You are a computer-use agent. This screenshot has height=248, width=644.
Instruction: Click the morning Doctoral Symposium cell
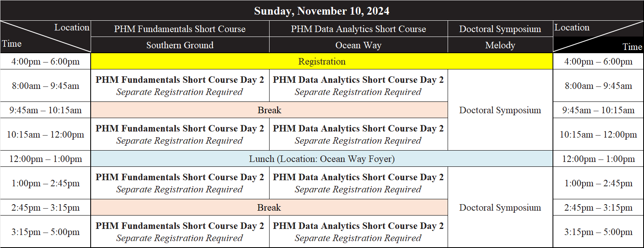coord(500,110)
